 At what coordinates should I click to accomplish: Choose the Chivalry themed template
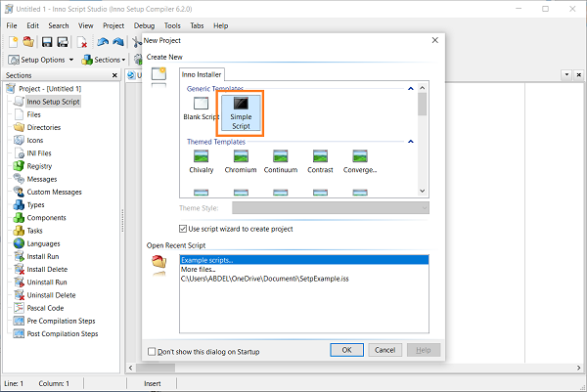pos(201,162)
